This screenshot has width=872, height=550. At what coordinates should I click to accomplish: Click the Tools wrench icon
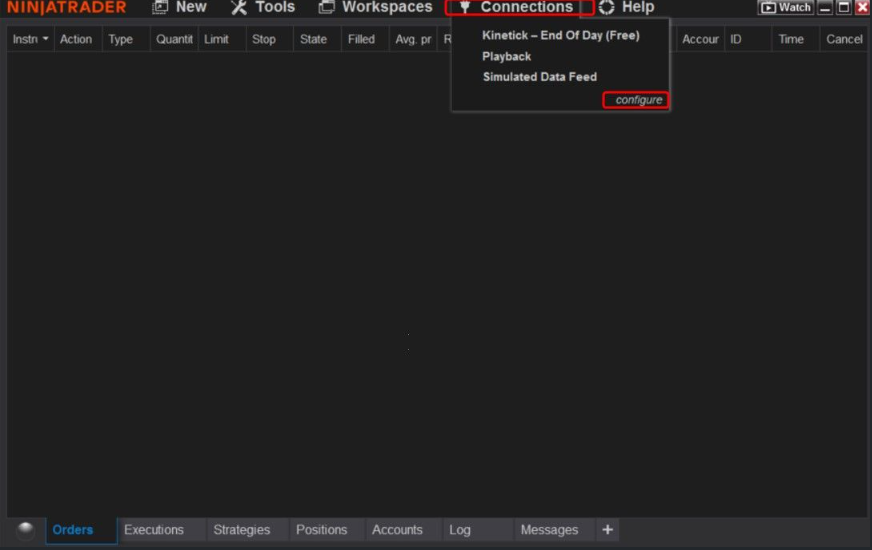pos(239,7)
